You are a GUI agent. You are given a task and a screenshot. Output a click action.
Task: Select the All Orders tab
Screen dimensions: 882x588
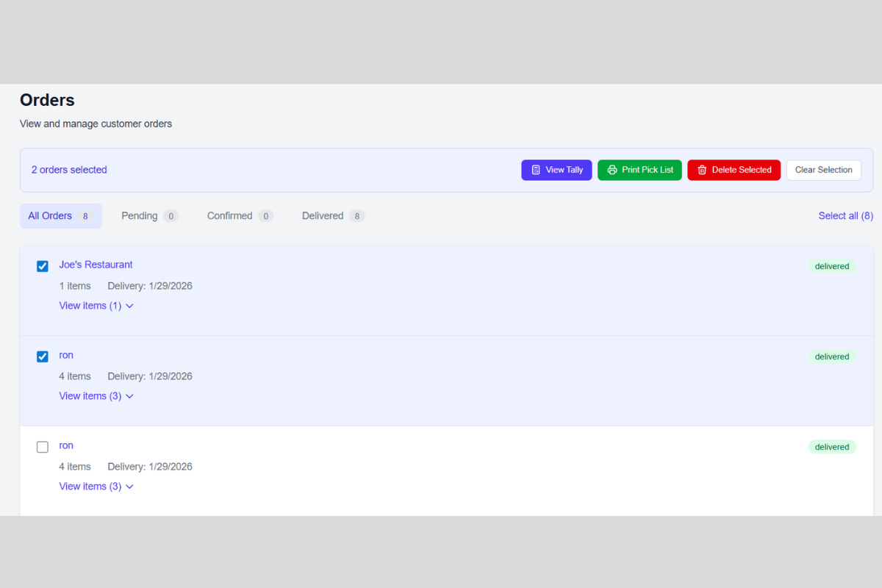click(61, 215)
